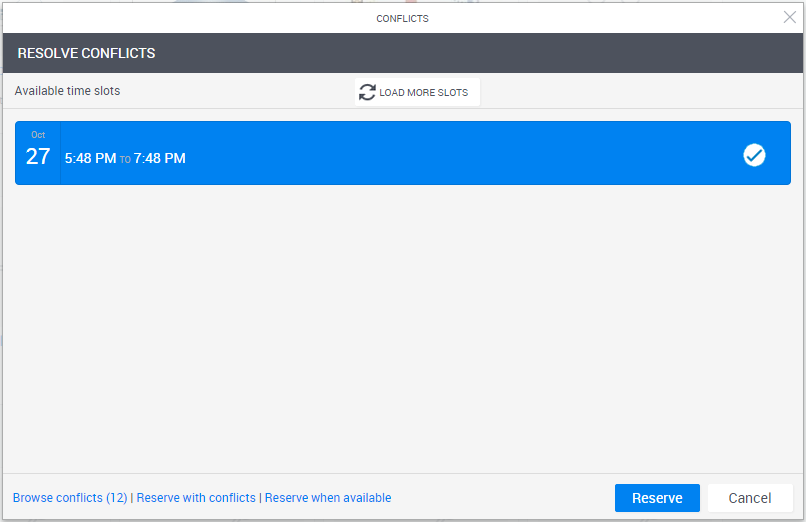Click the day number 27 in the slot
This screenshot has width=806, height=522.
[x=38, y=157]
